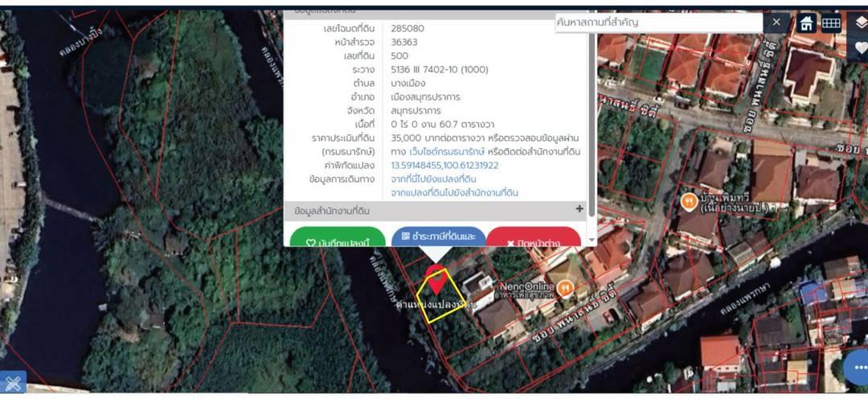Click the ค้นหาสถานที่สำคัญ search field
The height and width of the screenshot is (399, 868).
click(x=657, y=23)
